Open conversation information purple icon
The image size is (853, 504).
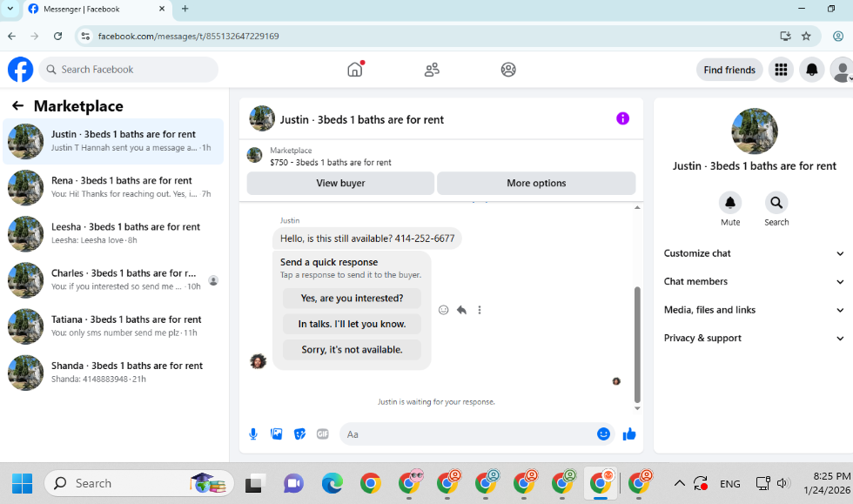(623, 118)
